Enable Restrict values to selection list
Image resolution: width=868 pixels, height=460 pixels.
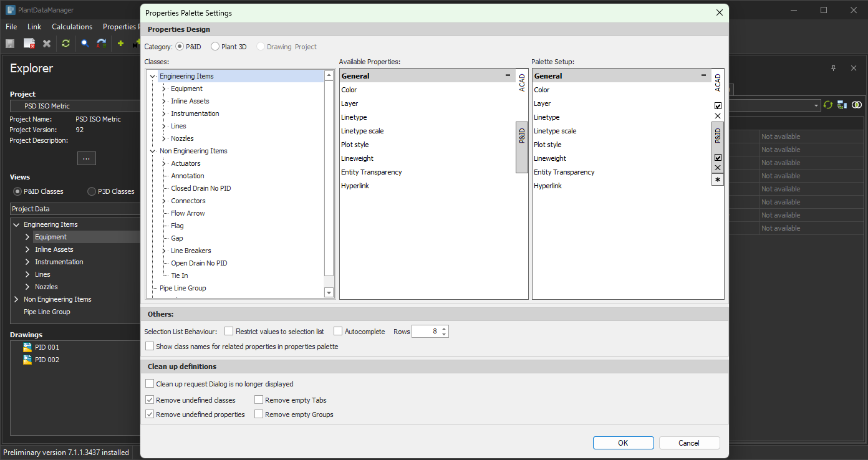(229, 331)
